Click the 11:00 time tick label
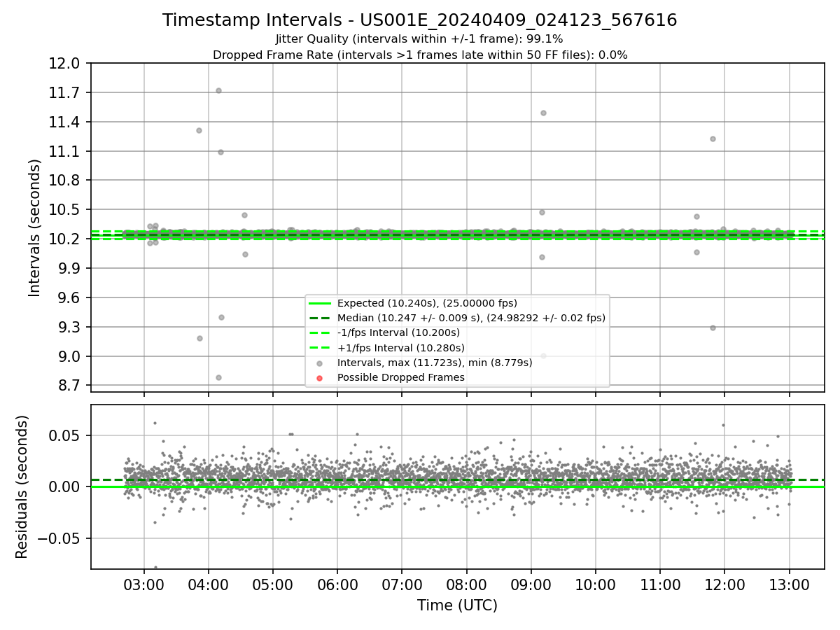The height and width of the screenshot is (630, 840). coord(660,584)
